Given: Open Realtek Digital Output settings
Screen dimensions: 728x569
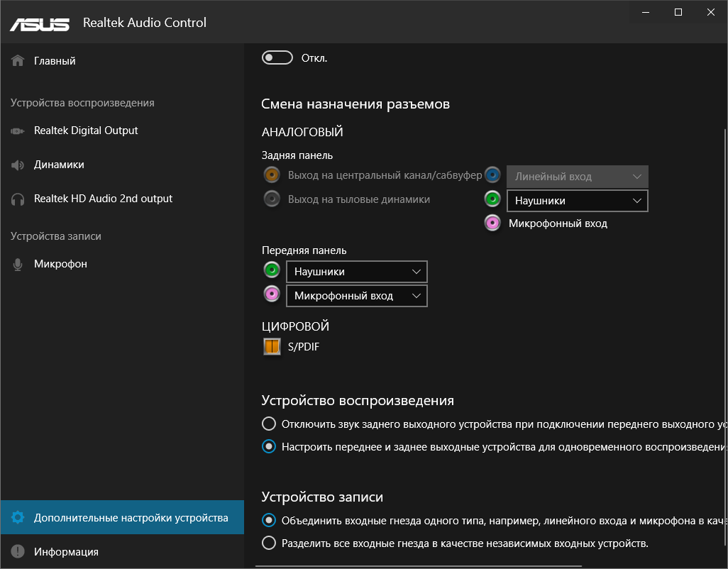Looking at the screenshot, I should pyautogui.click(x=86, y=131).
